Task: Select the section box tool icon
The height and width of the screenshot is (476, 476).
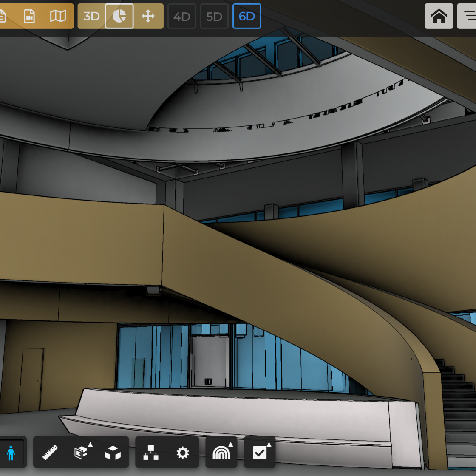Action: (79, 453)
